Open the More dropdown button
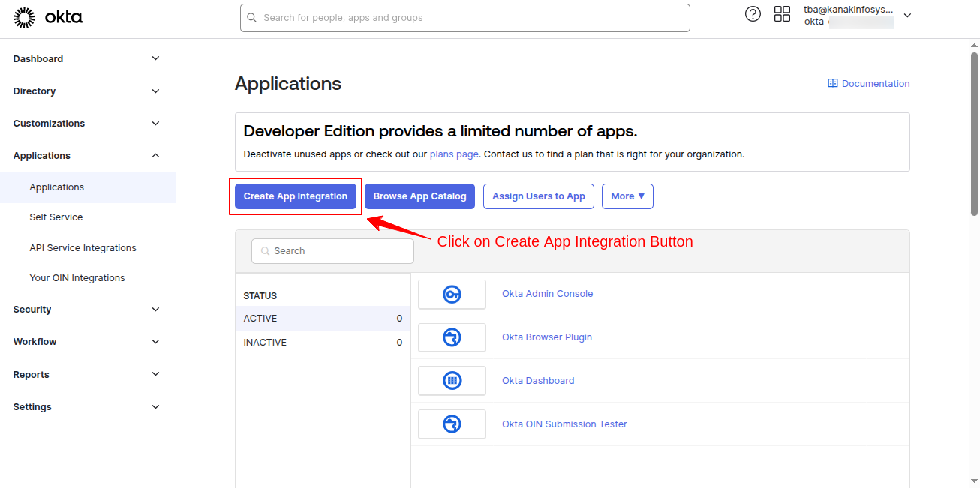Image resolution: width=980 pixels, height=488 pixels. coord(627,196)
